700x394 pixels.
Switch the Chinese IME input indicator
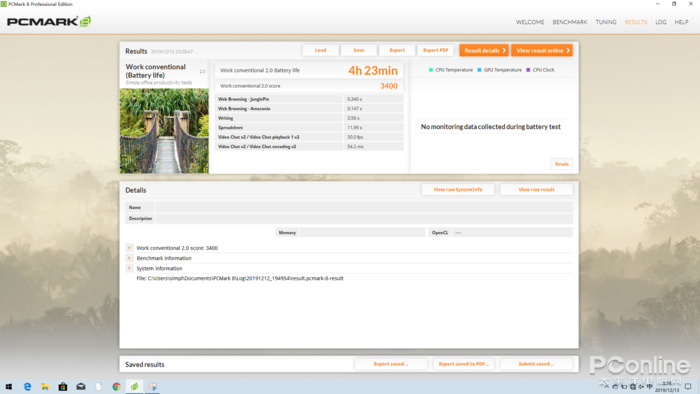pyautogui.click(x=650, y=386)
